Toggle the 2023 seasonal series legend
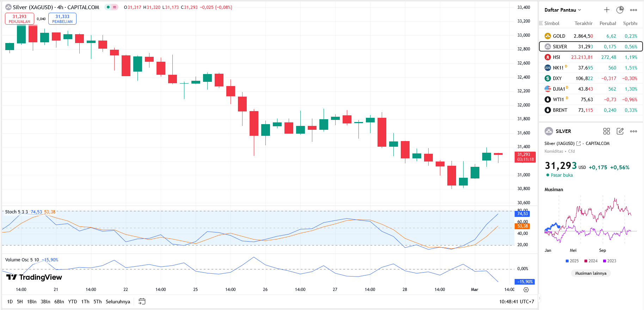Image resolution: width=644 pixels, height=310 pixels. [x=609, y=261]
